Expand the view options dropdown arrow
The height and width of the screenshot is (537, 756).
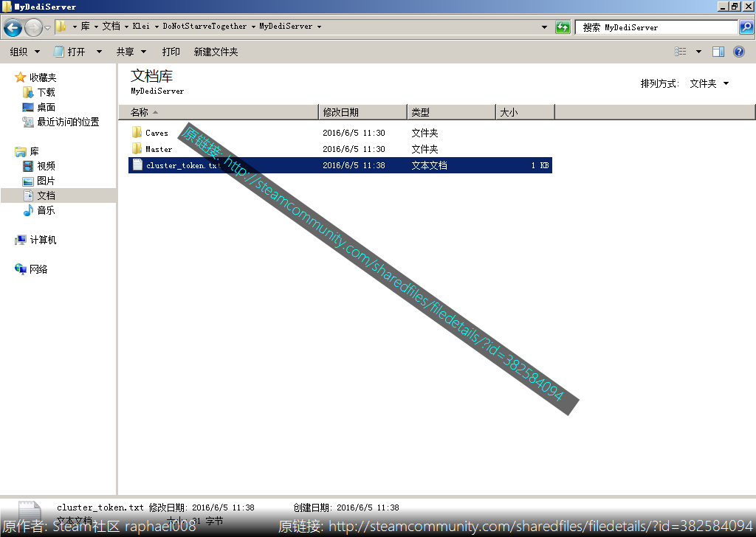(x=698, y=52)
